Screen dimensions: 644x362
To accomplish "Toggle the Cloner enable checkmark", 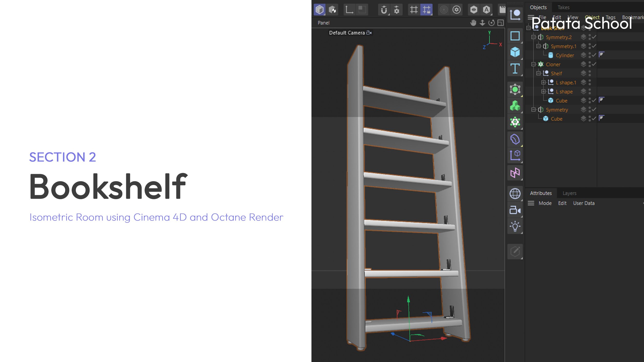I will coord(594,64).
